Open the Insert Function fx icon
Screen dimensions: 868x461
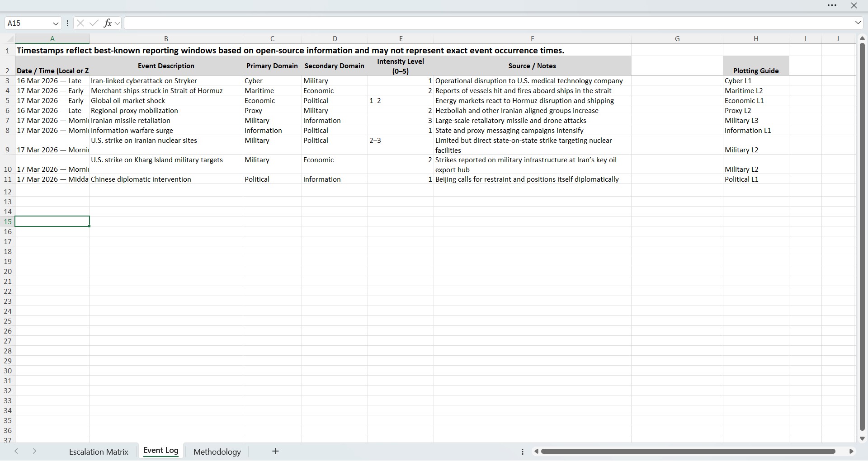coord(108,23)
